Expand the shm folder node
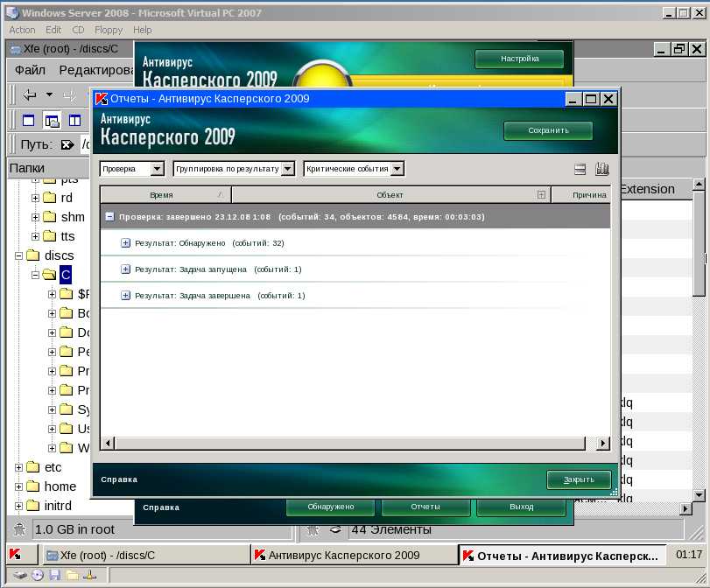Image resolution: width=710 pixels, height=588 pixels. (35, 217)
